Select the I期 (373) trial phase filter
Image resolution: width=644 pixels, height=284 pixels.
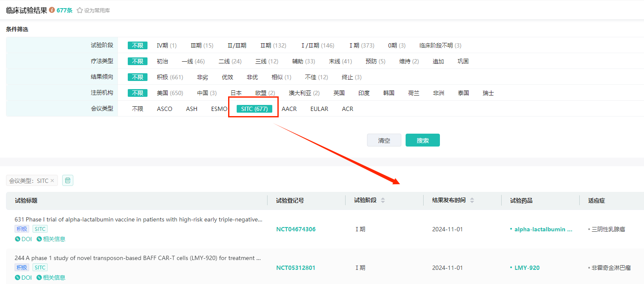[361, 45]
